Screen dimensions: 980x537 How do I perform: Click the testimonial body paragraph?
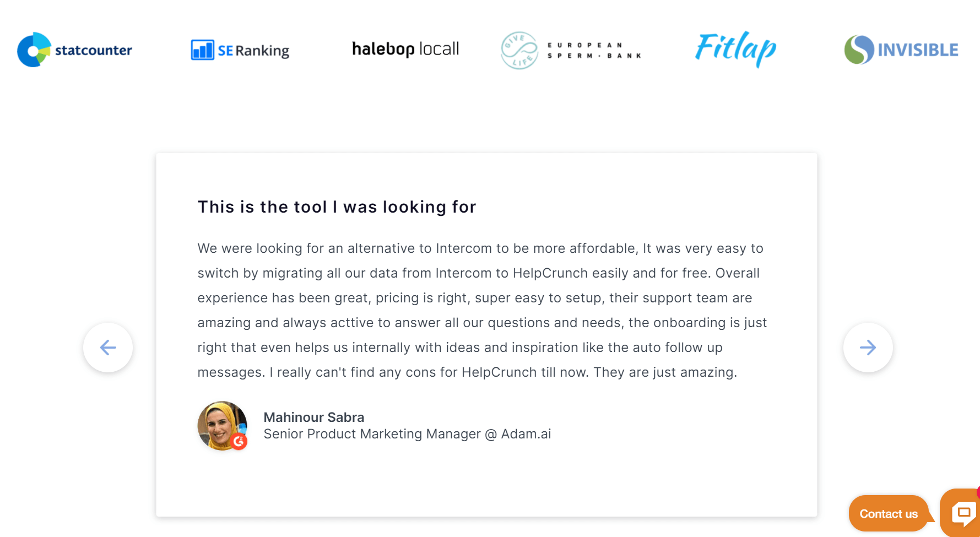[483, 310]
